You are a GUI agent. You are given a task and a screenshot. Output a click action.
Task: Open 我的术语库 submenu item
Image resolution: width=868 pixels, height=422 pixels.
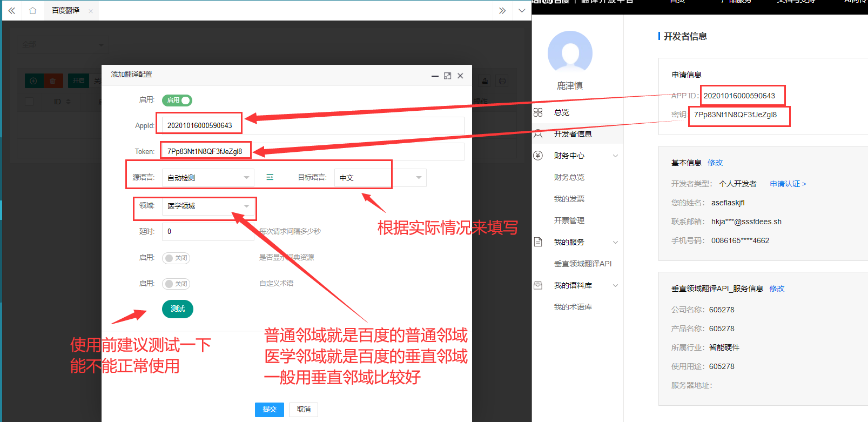[x=573, y=307]
